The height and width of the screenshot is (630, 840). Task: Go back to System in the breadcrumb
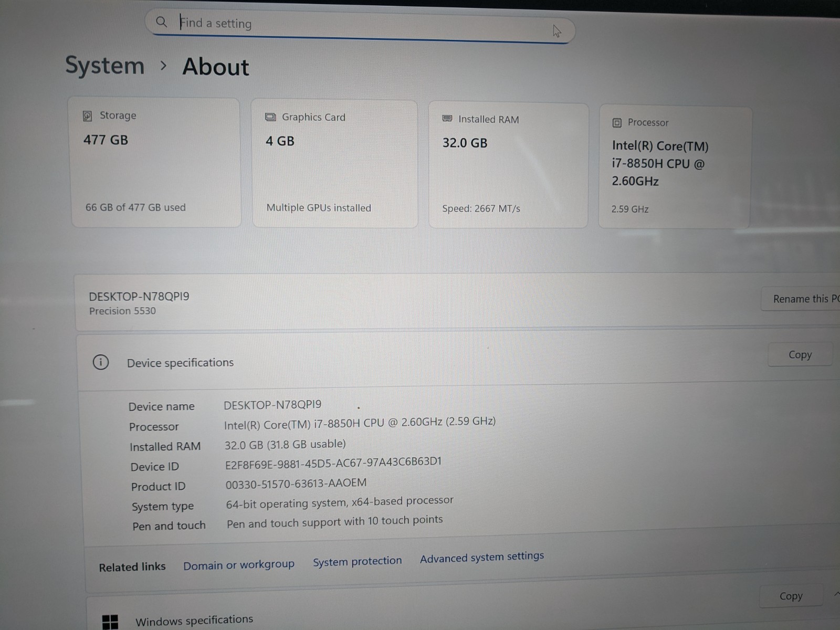[x=104, y=66]
